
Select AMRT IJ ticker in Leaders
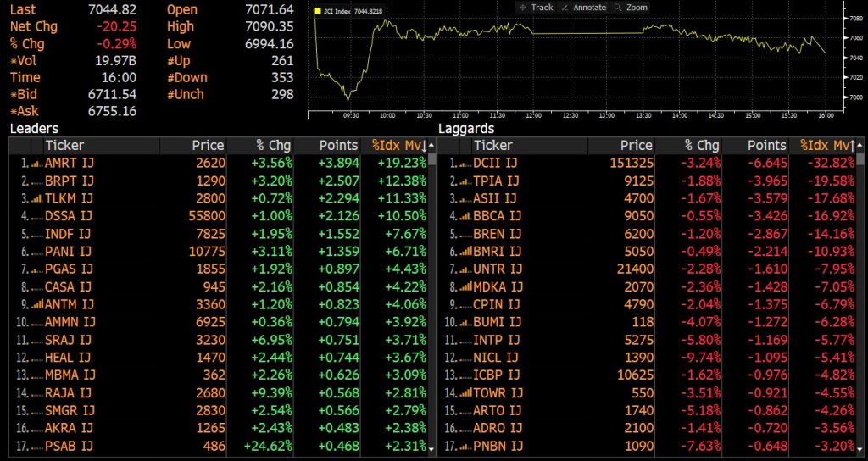pyautogui.click(x=70, y=164)
